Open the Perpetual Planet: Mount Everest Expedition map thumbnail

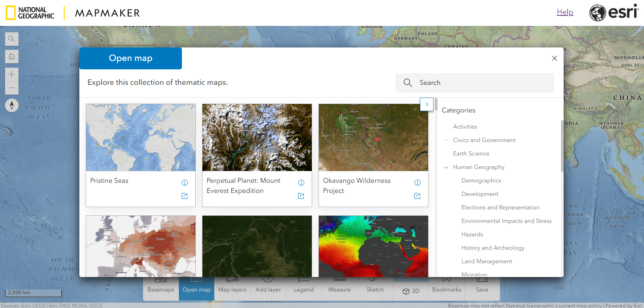257,137
